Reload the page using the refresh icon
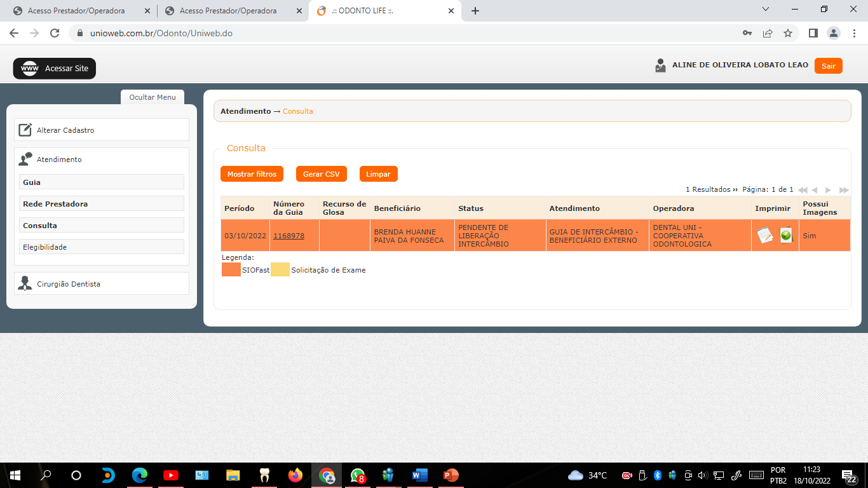This screenshot has width=868, height=488. click(55, 33)
